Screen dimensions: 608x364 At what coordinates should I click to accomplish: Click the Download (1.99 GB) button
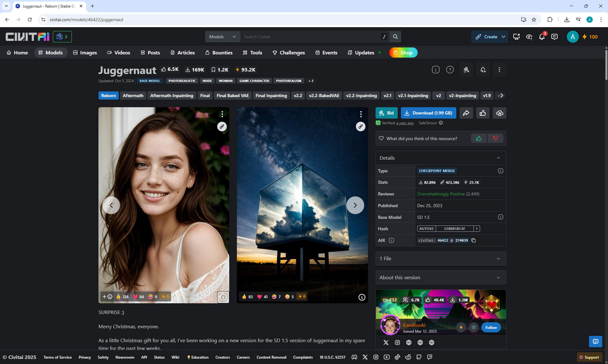[x=428, y=113]
